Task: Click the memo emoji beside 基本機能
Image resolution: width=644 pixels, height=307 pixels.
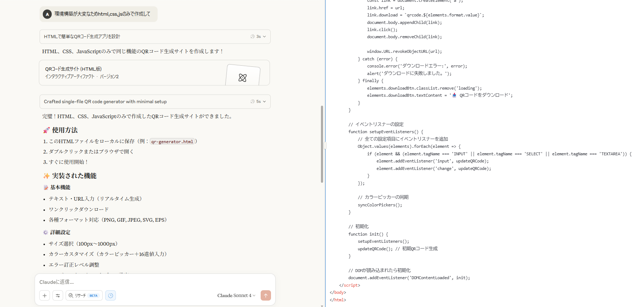Action: pyautogui.click(x=46, y=187)
